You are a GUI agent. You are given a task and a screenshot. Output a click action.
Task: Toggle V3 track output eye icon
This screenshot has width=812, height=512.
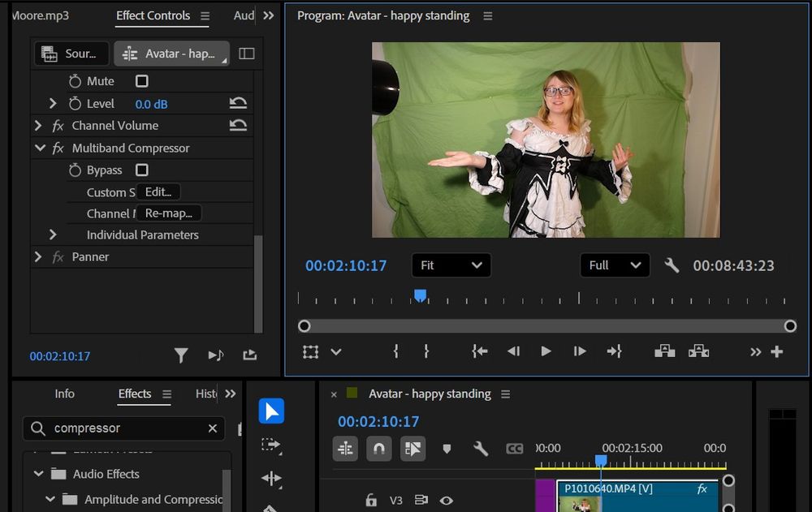446,501
